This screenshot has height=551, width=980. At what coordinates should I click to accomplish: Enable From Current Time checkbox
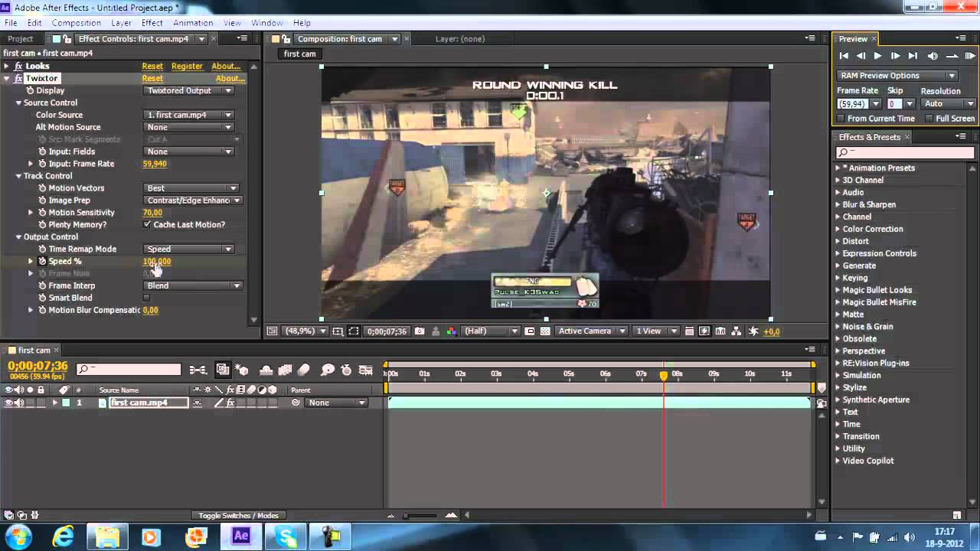[841, 119]
